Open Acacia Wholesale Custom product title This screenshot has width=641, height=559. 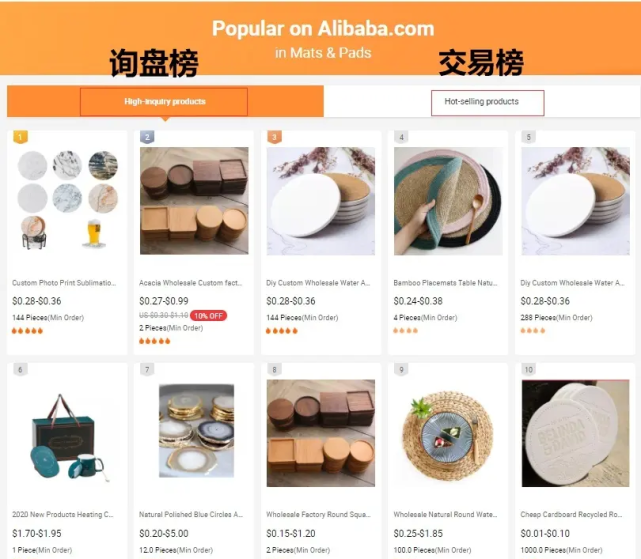(191, 283)
